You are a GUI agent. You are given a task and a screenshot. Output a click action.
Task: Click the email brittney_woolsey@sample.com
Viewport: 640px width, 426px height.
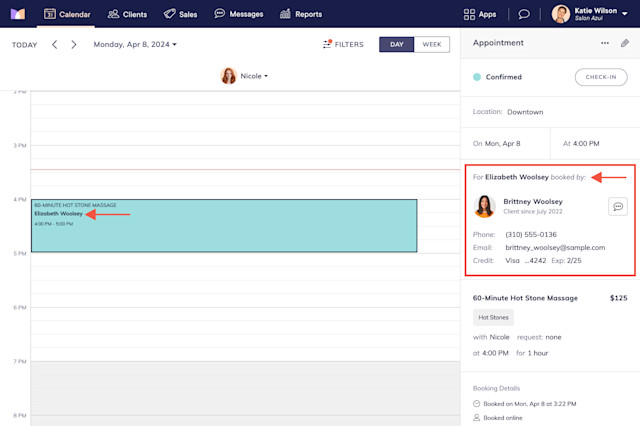(x=555, y=248)
